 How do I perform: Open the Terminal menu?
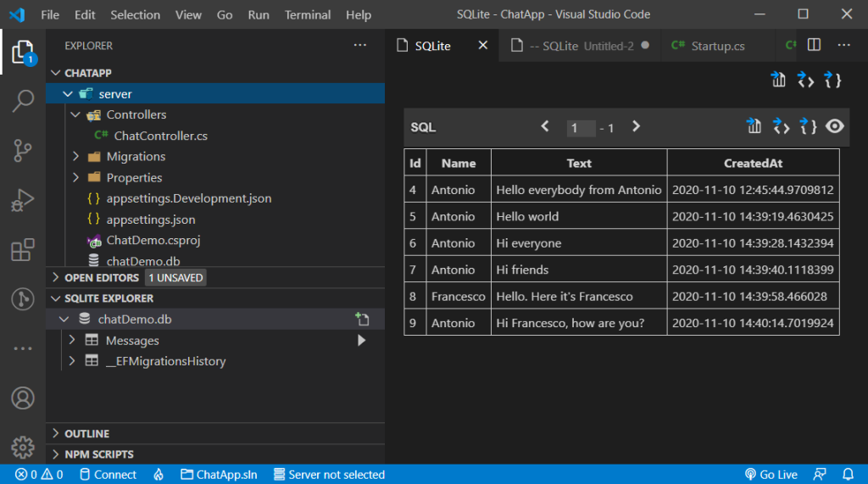(x=308, y=14)
